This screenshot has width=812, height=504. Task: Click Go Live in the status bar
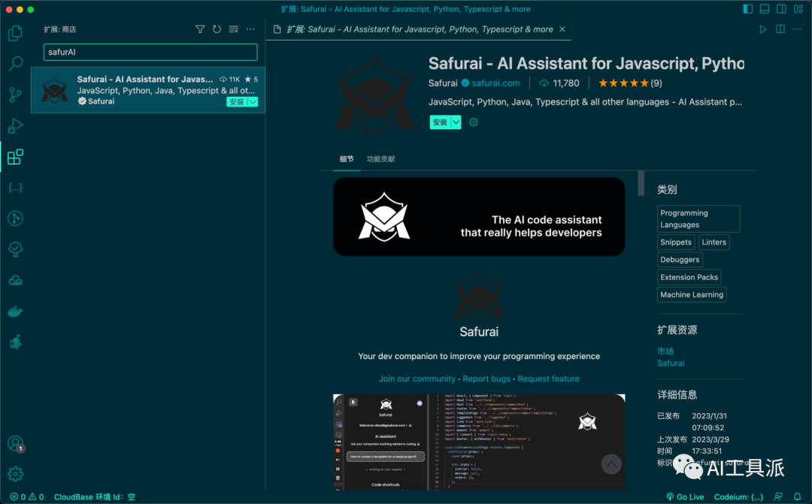685,496
